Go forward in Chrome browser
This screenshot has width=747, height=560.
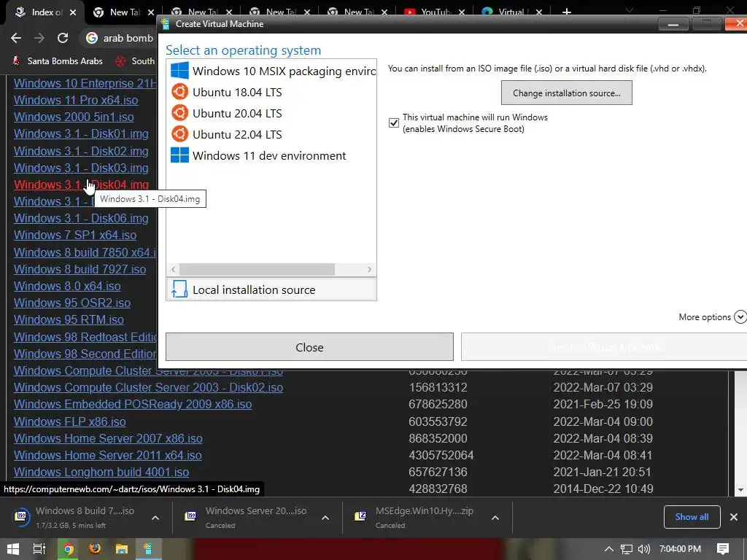[39, 38]
